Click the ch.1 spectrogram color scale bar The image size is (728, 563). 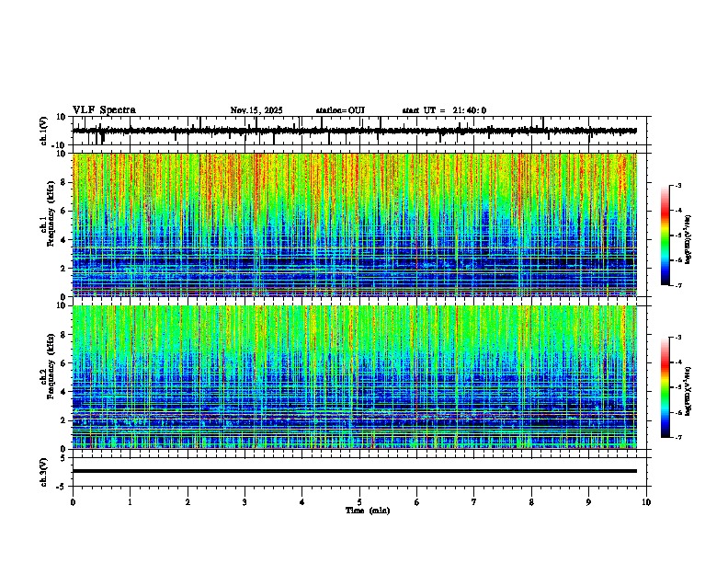665,236
